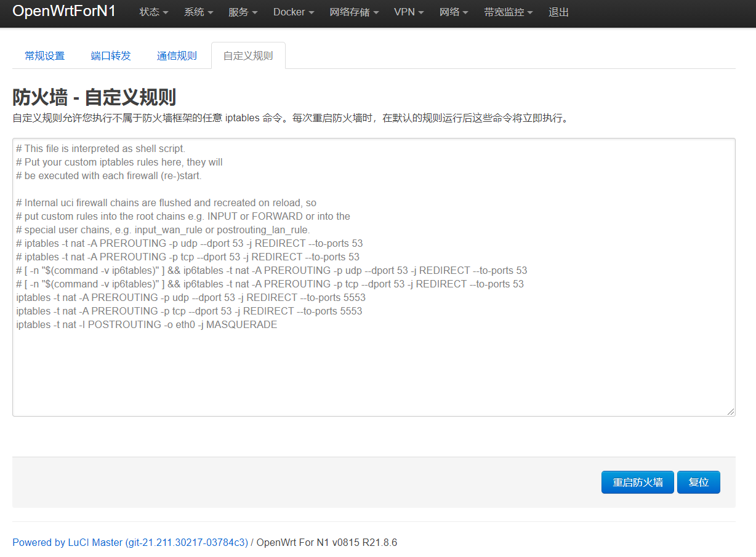Switch to the 端口转发 tab
Screen dimensions: 756x557
pos(111,55)
